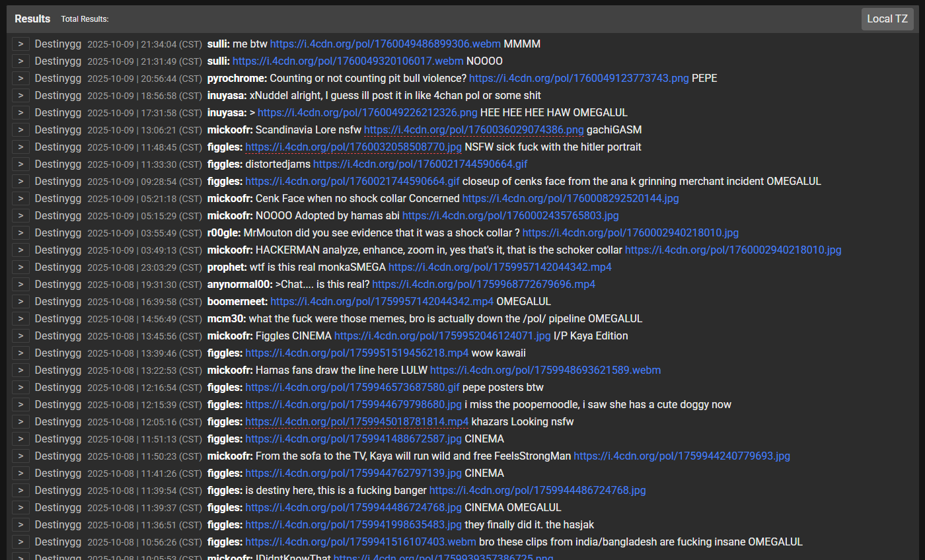
Task: Open the link in prophet's message
Action: 500,267
